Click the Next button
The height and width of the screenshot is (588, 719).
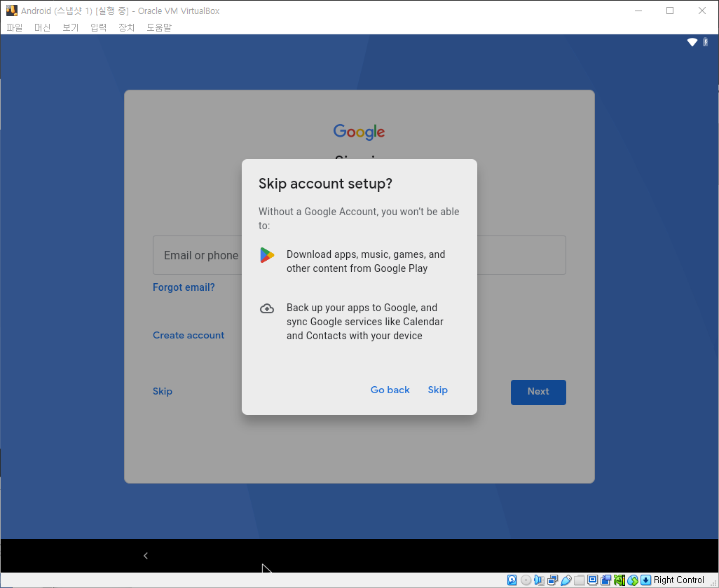click(538, 392)
